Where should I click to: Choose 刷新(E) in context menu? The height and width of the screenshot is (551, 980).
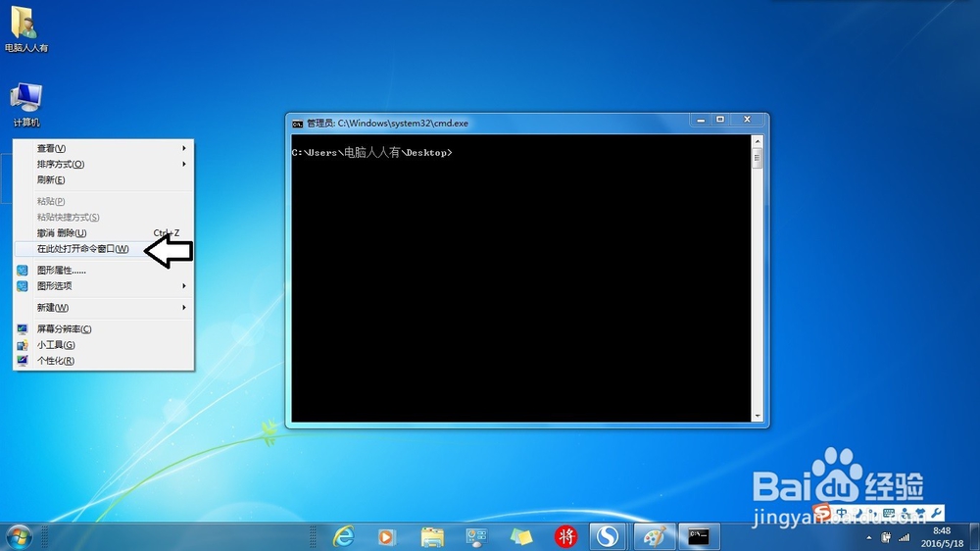pyautogui.click(x=104, y=179)
